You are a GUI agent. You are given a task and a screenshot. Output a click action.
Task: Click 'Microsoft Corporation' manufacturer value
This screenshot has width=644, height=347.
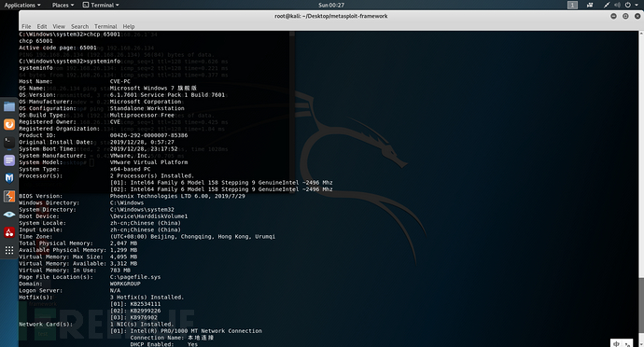tap(146, 102)
